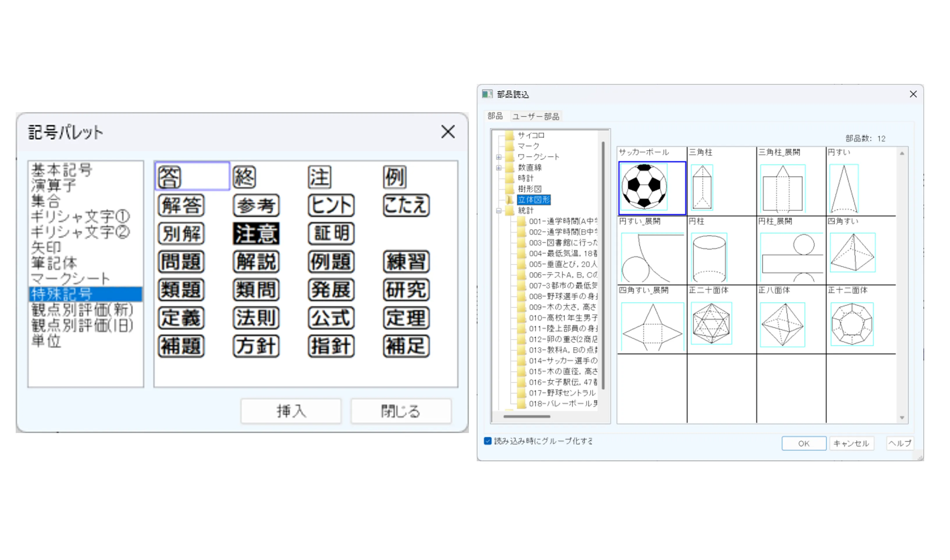Click the キャンセル button
The width and height of the screenshot is (950, 560).
(x=851, y=443)
